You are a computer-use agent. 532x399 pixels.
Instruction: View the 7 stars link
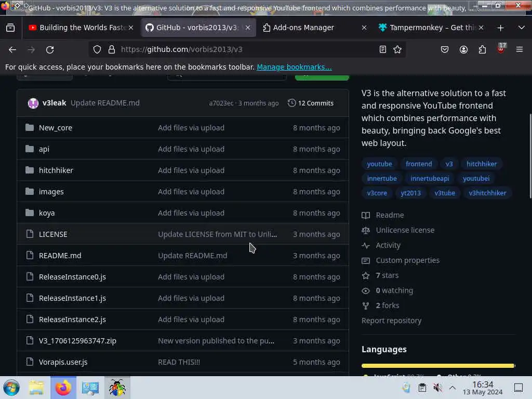pos(380,275)
